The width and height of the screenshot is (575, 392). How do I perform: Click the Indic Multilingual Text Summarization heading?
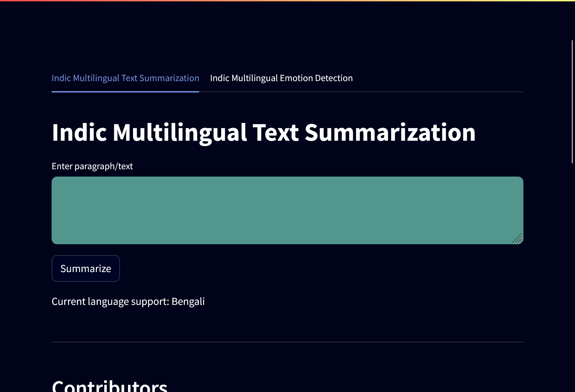click(x=263, y=132)
